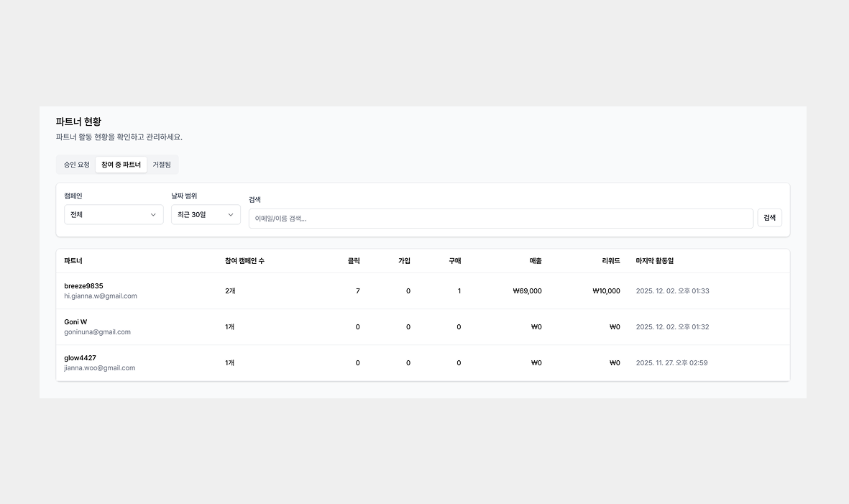
Task: Click the 매출 column header
Action: (x=536, y=261)
